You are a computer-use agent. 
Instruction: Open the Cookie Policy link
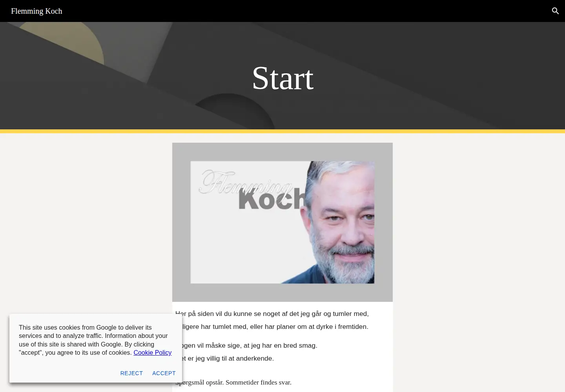click(152, 352)
